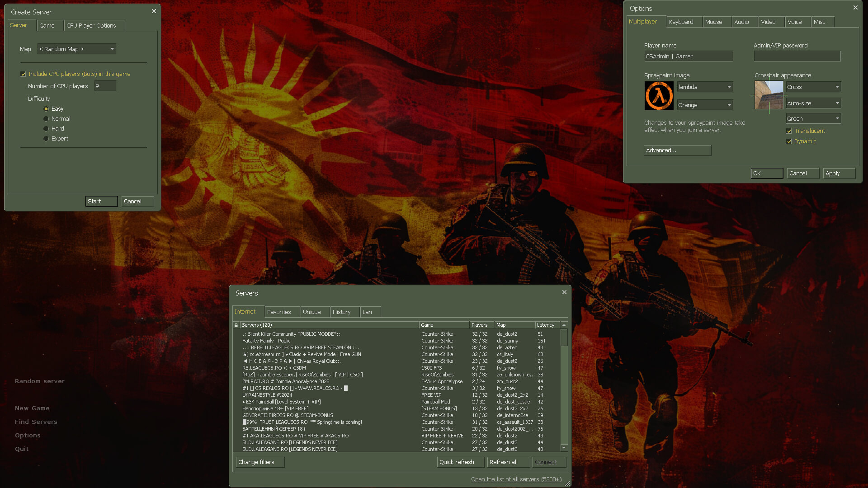This screenshot has width=868, height=488.
Task: Open the Misc tab in Options
Action: [x=823, y=22]
